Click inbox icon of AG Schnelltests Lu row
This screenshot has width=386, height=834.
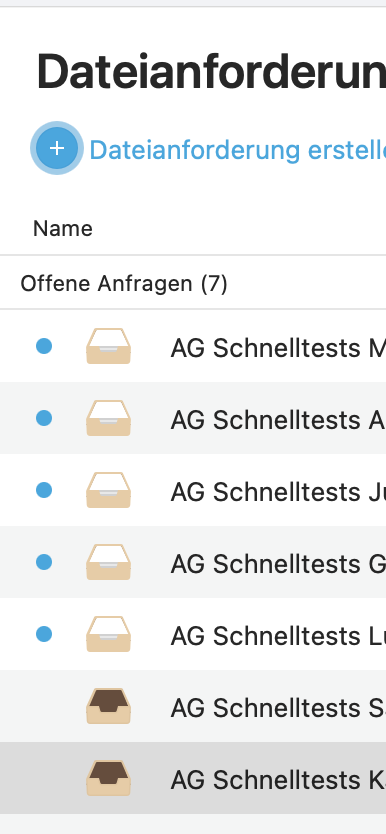[x=108, y=634]
